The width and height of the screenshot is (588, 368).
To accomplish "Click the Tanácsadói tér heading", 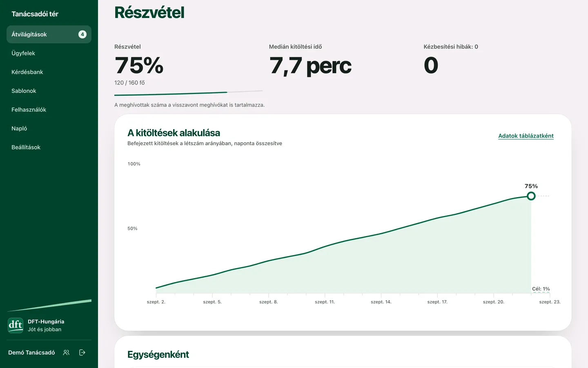I will (x=35, y=14).
